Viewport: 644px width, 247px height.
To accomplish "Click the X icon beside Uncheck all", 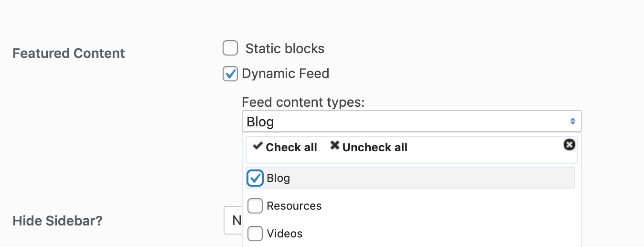I will (x=335, y=146).
